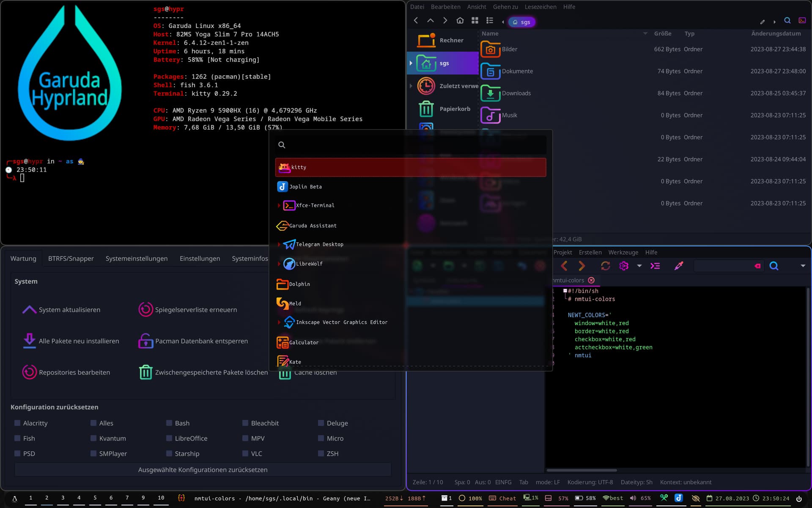This screenshot has width=812, height=508.
Task: Launch Garuda Assistant from the launcher
Action: 410,226
